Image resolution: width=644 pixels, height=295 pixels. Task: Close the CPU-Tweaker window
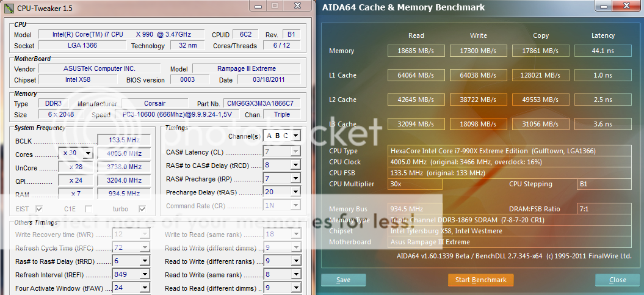298,5
